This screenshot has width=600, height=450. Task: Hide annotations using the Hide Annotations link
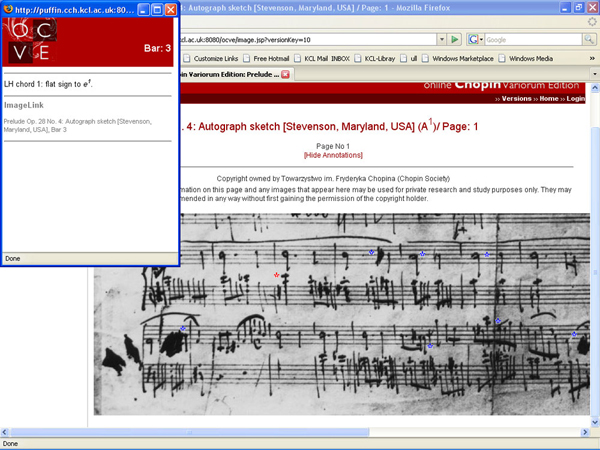click(x=333, y=155)
